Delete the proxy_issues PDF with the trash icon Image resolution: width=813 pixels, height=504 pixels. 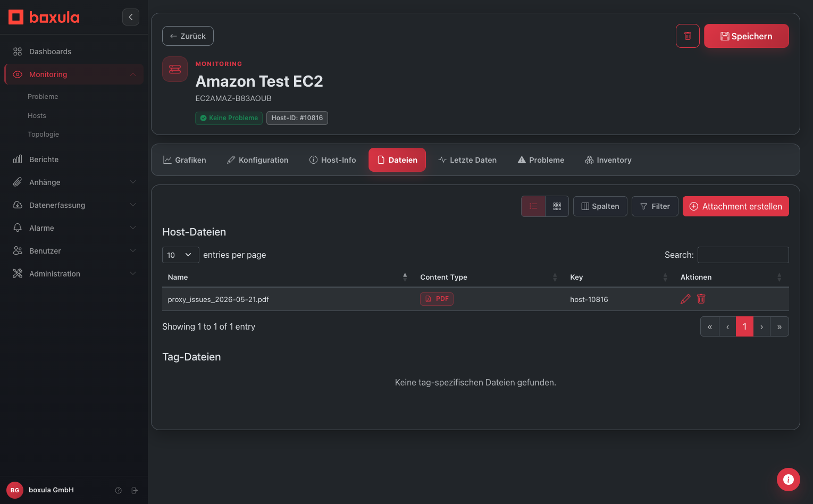701,299
